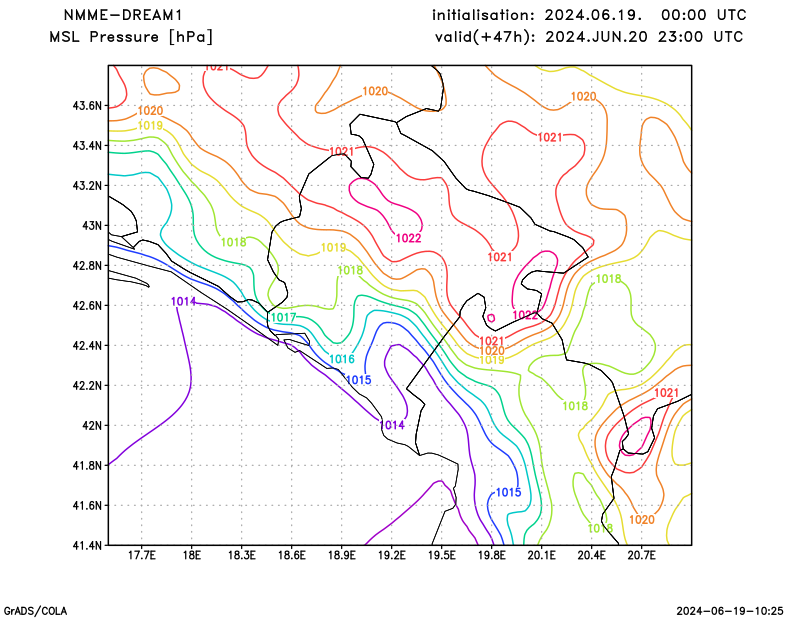The image size is (800, 618).
Task: Select the 'initialisation: 2024.06.19. 00:00 UTC' line
Action: [589, 15]
